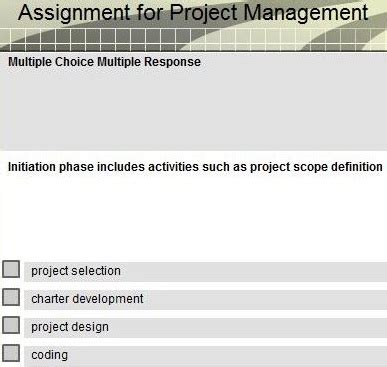The height and width of the screenshot is (367, 387).
Task: Click the word 'Management' in the page title
Action: 306,13
